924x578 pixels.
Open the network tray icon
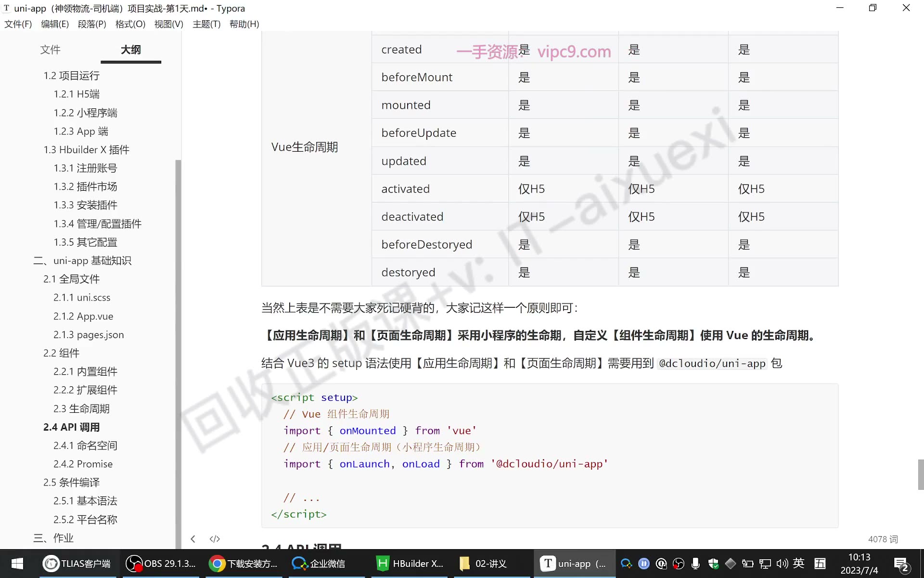pos(765,564)
